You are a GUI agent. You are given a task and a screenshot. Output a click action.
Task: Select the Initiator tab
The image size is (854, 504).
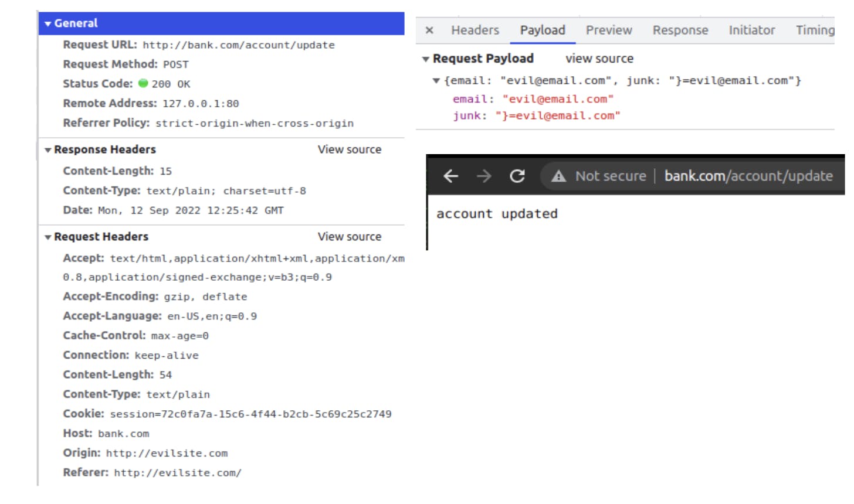click(751, 30)
